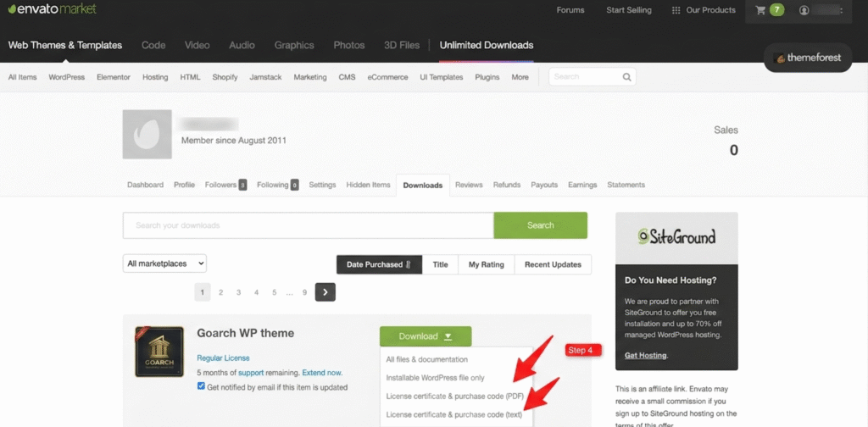Open the All marketplaces dropdown
The height and width of the screenshot is (427, 868).
(x=164, y=263)
